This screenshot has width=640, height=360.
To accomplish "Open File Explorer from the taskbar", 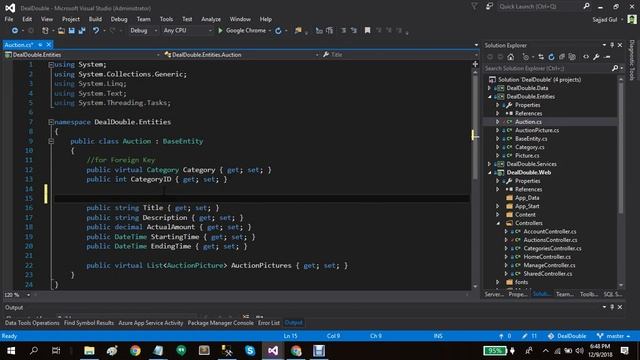I will click(89, 351).
